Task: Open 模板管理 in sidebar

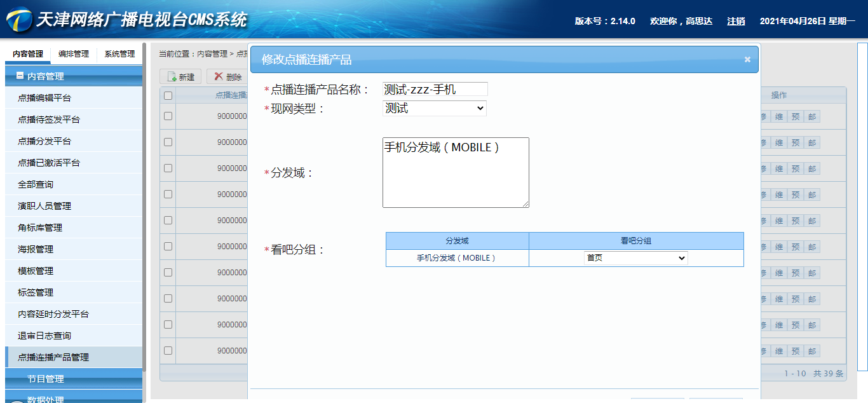Action: coord(74,271)
